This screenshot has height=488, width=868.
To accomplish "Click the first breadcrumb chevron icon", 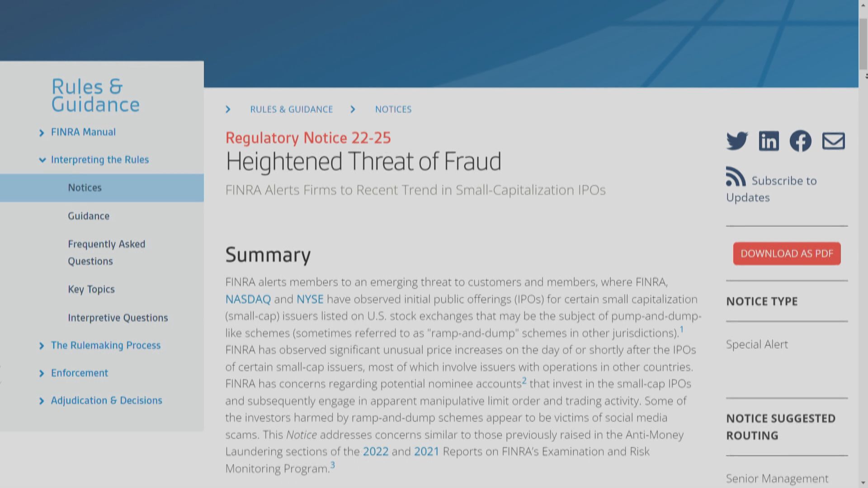I will (x=228, y=109).
